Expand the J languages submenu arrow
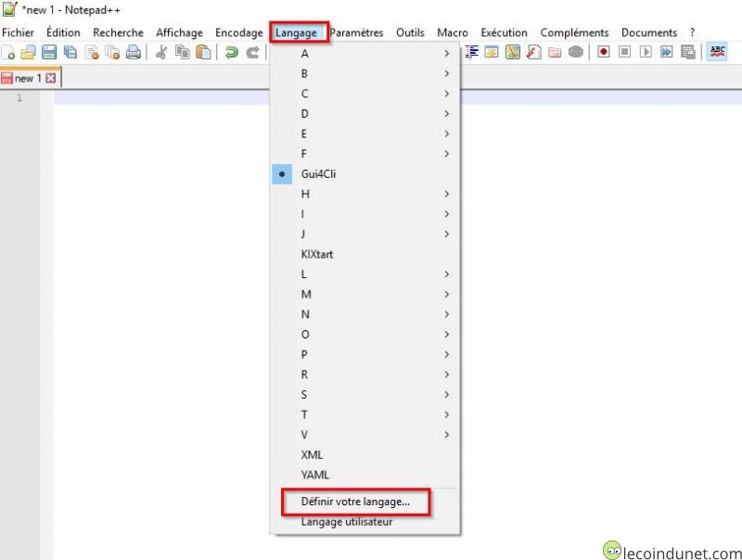 (446, 235)
